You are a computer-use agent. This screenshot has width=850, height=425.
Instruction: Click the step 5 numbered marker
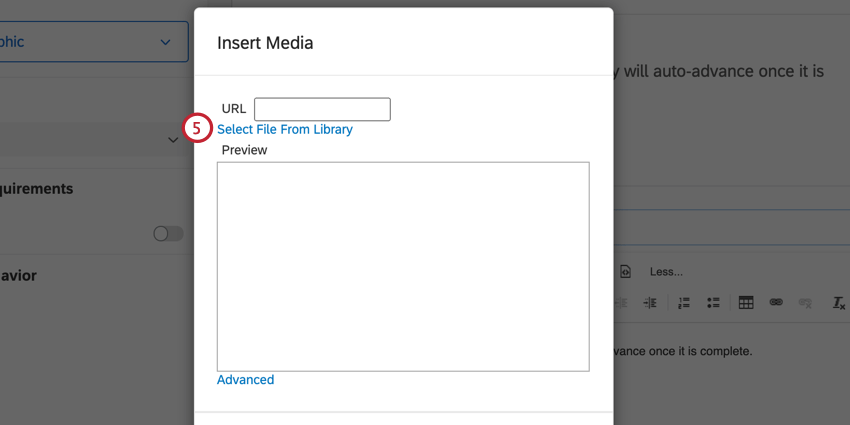click(199, 129)
